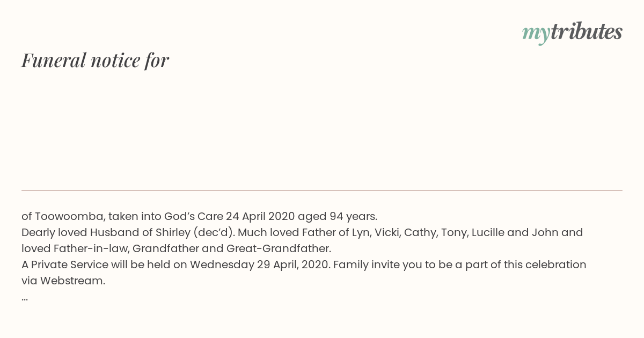The width and height of the screenshot is (644, 338).
Task: Click the word "Webstream"
Action: click(72, 281)
